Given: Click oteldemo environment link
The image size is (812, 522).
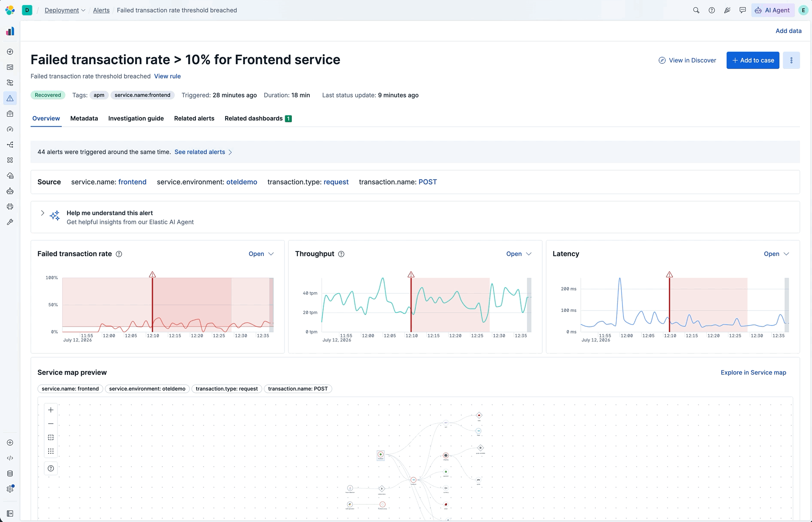Looking at the screenshot, I should (x=242, y=182).
